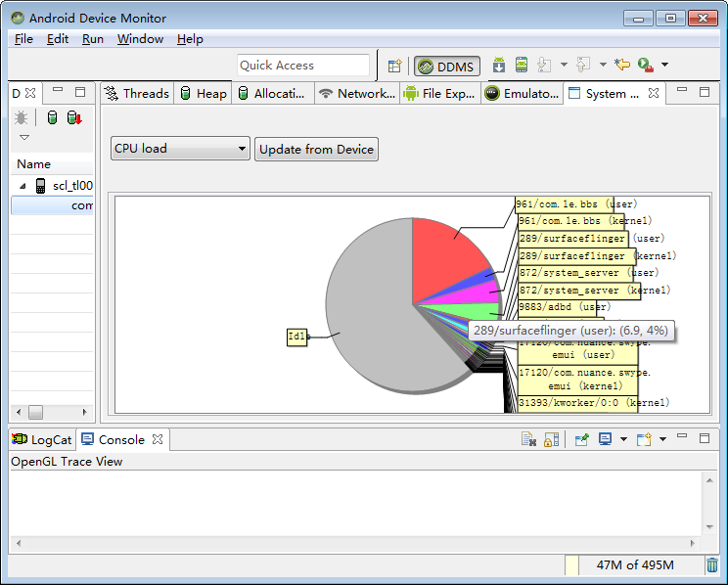Expand the External Tools dropdown arrow
Viewport: 728px width, 585px height.
pyautogui.click(x=664, y=65)
